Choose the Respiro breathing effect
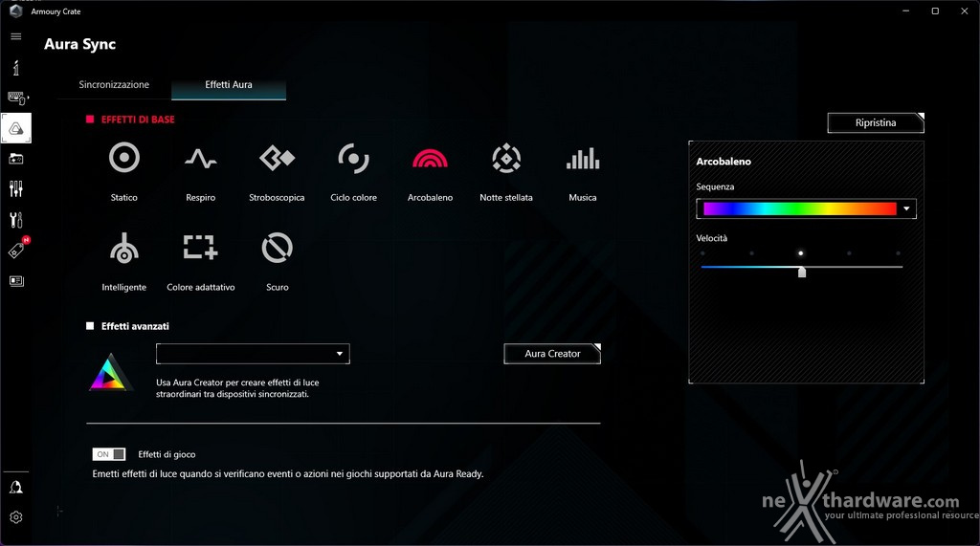Screen dimensions: 980x546 201,159
